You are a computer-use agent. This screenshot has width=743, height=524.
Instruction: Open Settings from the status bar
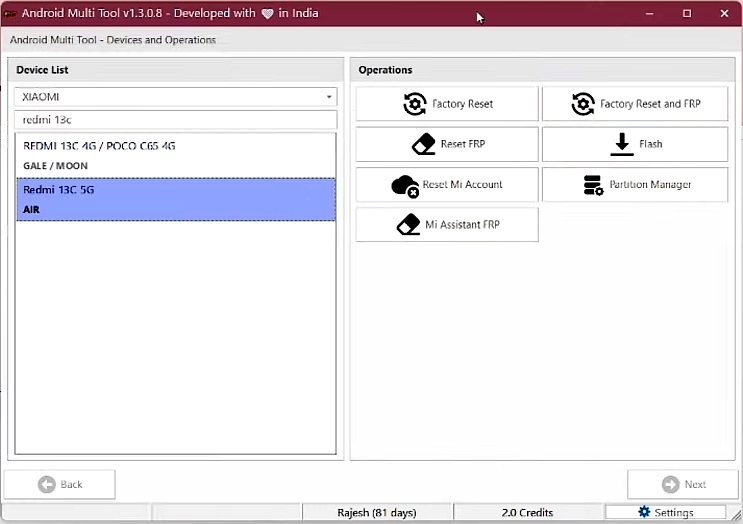point(665,512)
